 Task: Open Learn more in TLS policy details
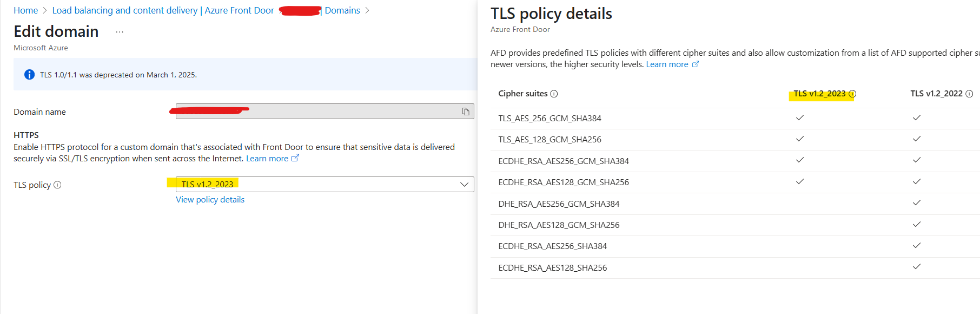pos(667,64)
